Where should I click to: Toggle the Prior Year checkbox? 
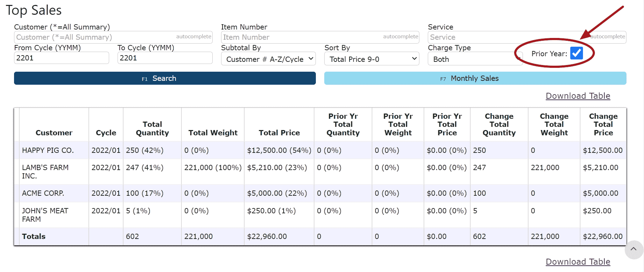[x=576, y=53]
